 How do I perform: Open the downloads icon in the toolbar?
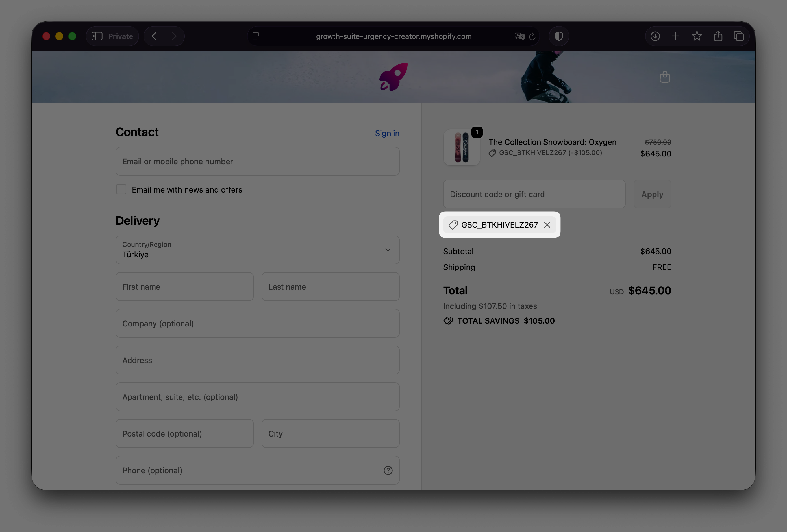(655, 36)
